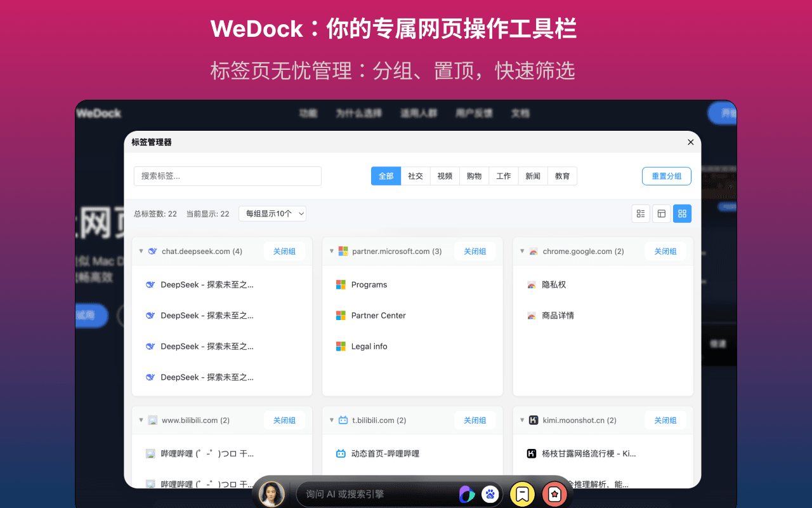This screenshot has height=508, width=812.
Task: Collapse the partner.microsoft.com group triangle
Action: click(332, 251)
